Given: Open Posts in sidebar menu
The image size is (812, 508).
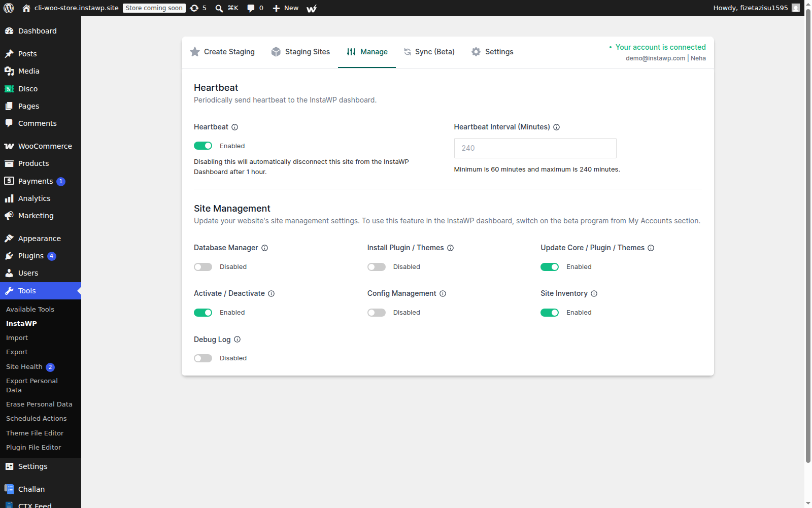Looking at the screenshot, I should coord(41,54).
